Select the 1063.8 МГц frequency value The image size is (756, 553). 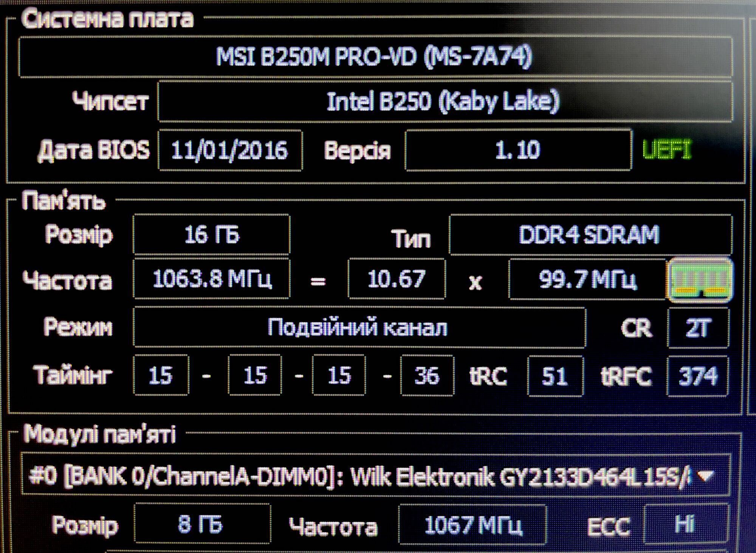pyautogui.click(x=212, y=279)
